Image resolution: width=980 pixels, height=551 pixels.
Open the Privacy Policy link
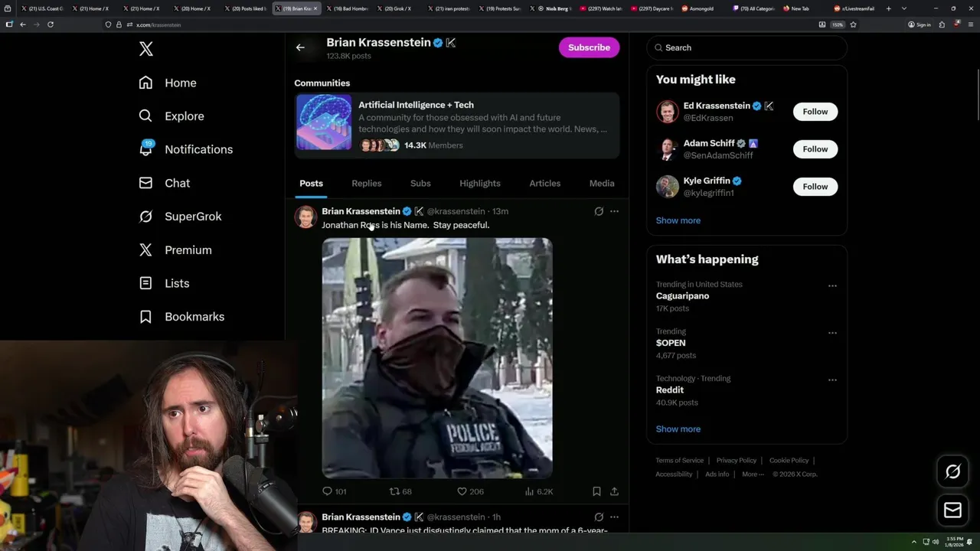point(737,461)
